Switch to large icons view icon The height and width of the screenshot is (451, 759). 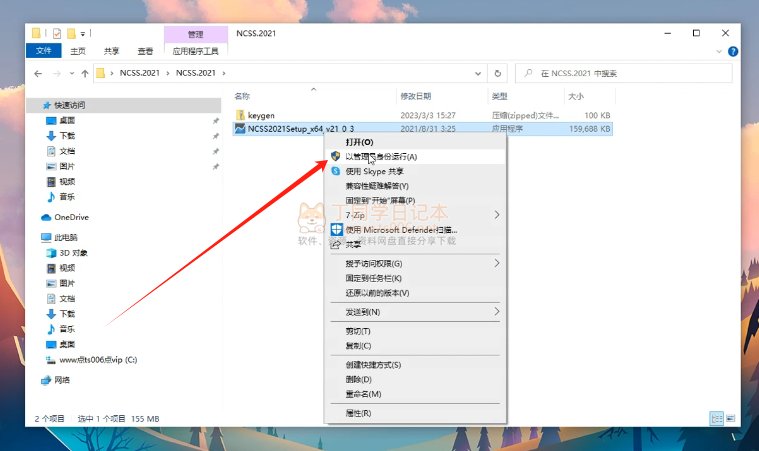pyautogui.click(x=730, y=418)
